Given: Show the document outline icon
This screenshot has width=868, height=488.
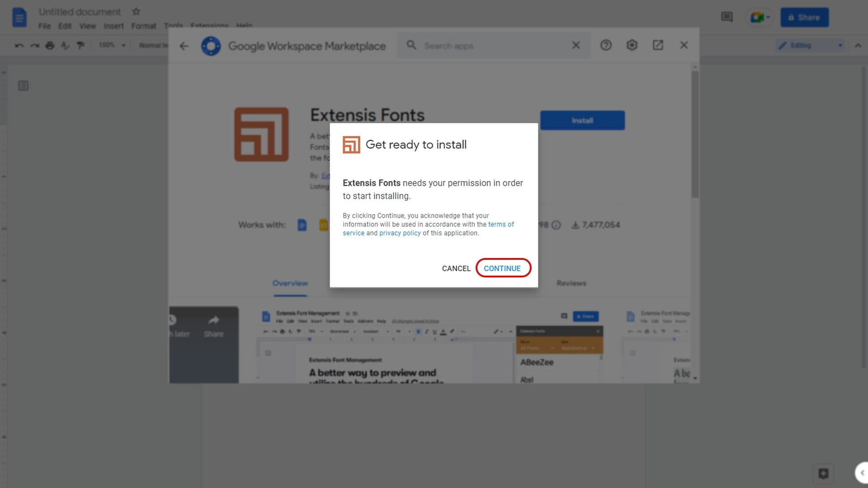Looking at the screenshot, I should click(x=23, y=86).
